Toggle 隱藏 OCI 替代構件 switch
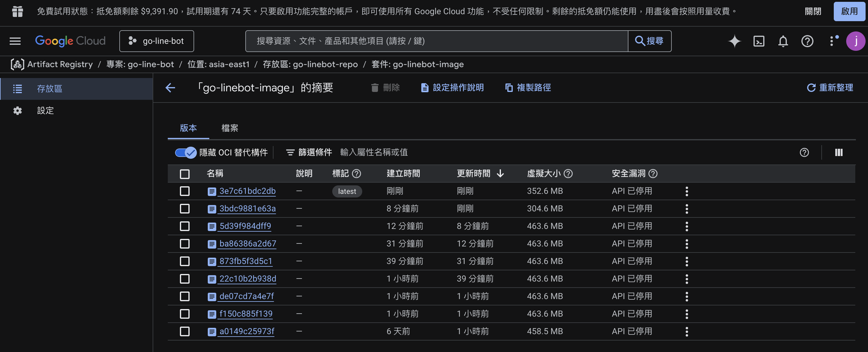 [x=186, y=152]
